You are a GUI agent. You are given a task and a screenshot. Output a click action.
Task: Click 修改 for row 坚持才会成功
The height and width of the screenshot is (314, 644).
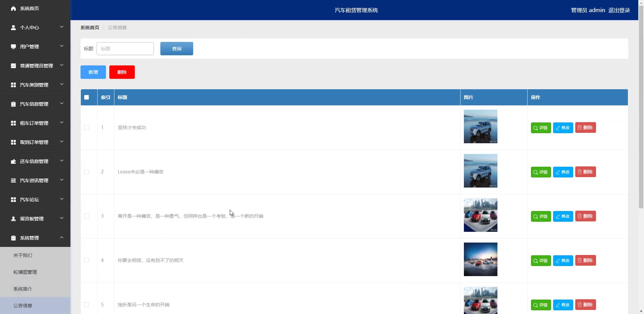click(563, 127)
